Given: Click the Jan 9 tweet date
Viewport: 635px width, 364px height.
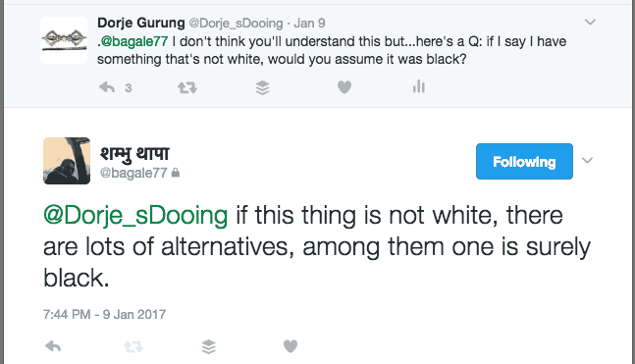Looking at the screenshot, I should tap(309, 24).
